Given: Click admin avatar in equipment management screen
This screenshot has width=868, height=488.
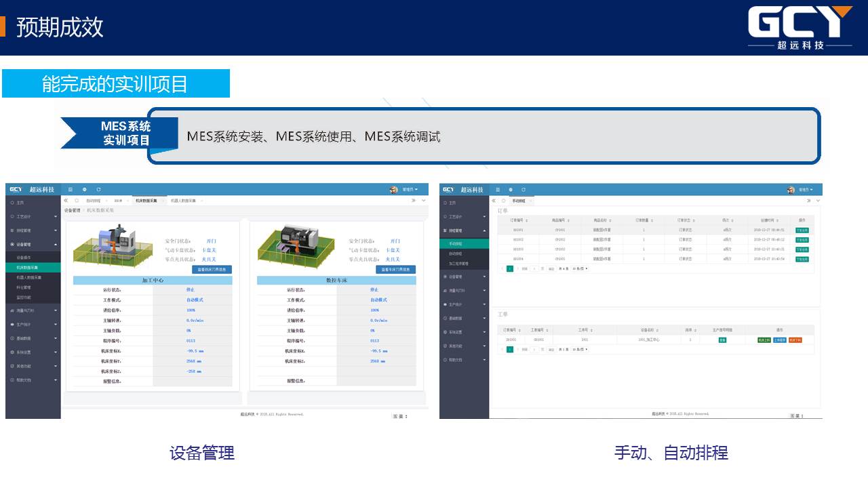Looking at the screenshot, I should [x=393, y=190].
